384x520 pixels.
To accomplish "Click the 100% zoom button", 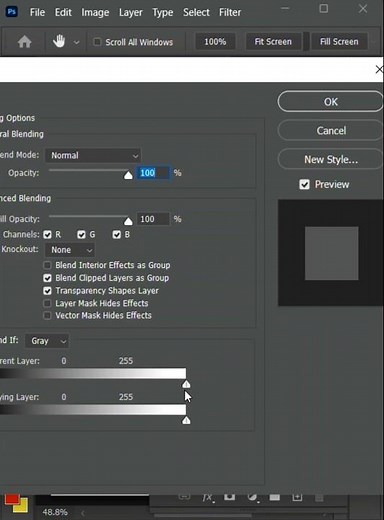I will click(x=215, y=42).
